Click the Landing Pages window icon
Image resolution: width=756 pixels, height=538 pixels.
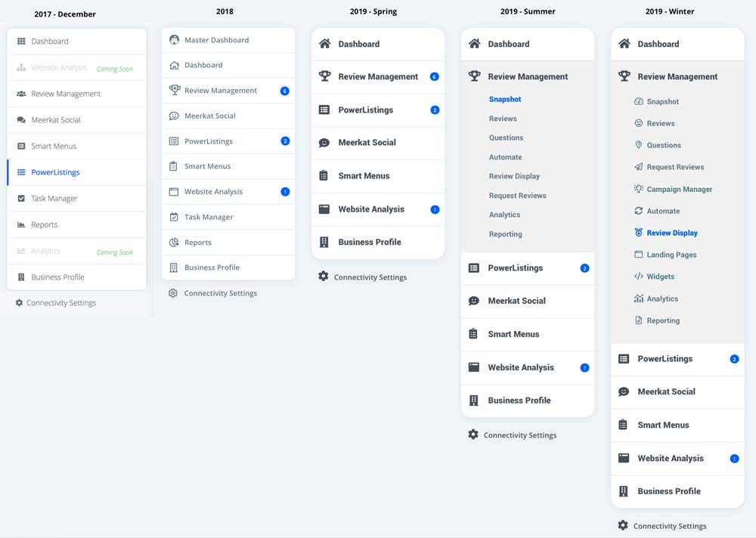(x=639, y=254)
